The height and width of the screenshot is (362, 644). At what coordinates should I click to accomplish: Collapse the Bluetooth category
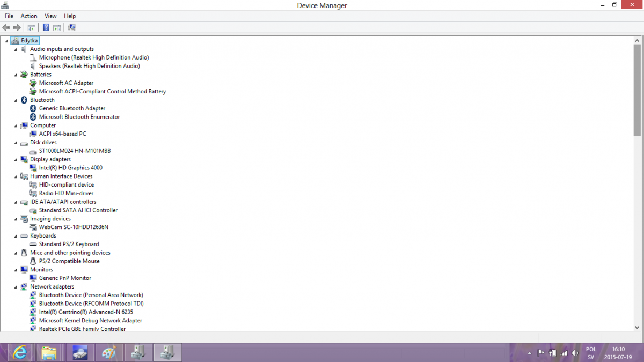[x=16, y=100]
